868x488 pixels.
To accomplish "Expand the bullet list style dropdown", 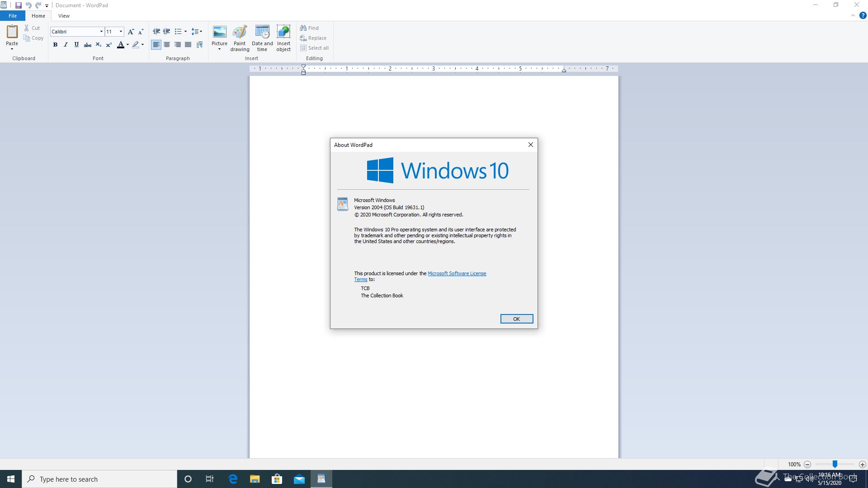I will pyautogui.click(x=185, y=32).
